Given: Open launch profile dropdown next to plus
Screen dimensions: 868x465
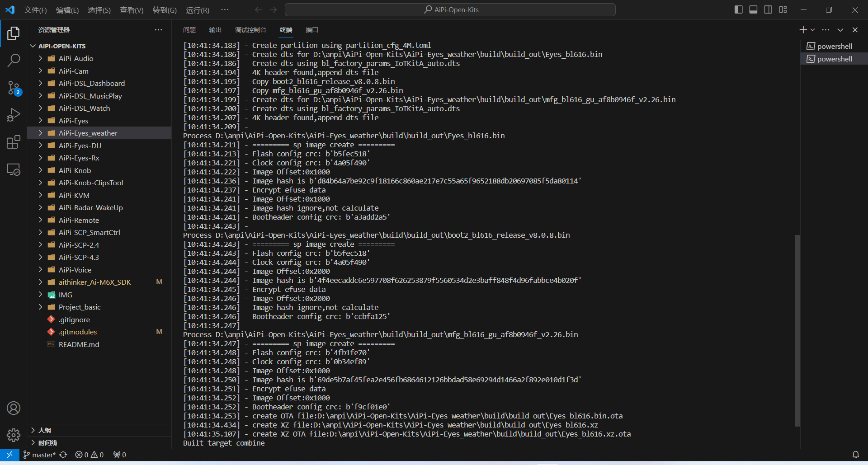Looking at the screenshot, I should click(x=813, y=30).
